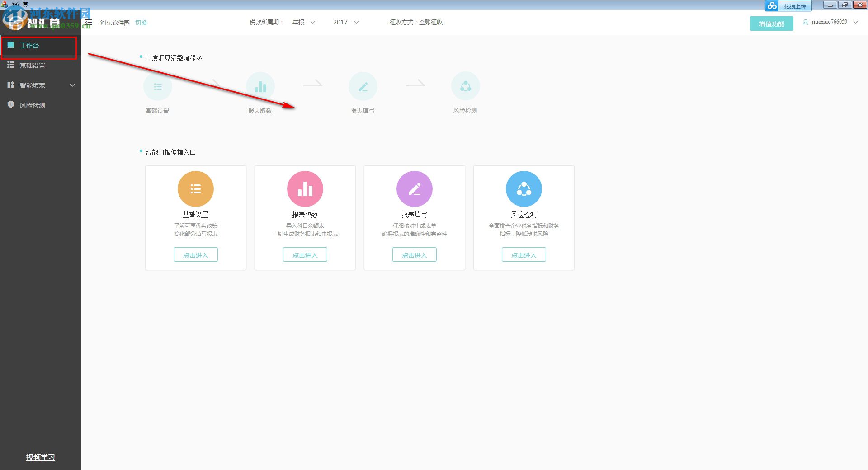Click the 智汇算 logo at top left
The image size is (868, 470).
(41, 22)
